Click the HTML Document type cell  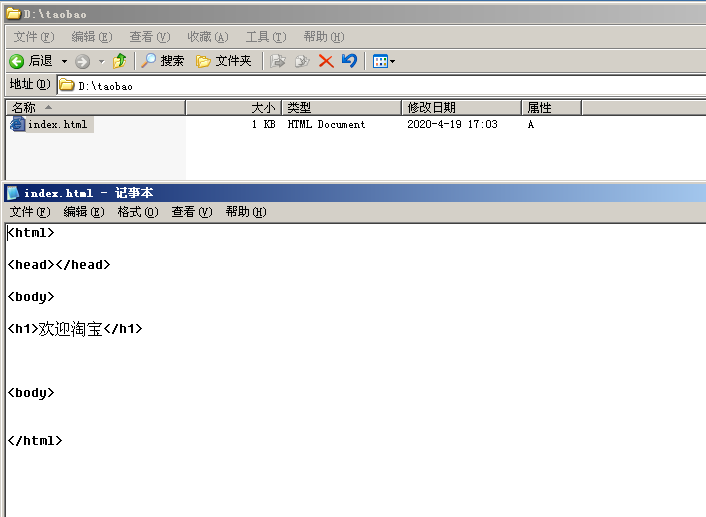(326, 124)
